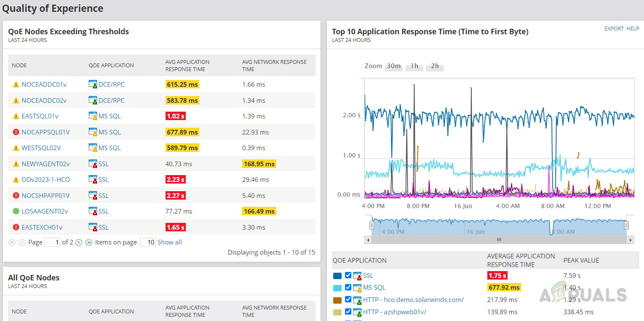Screen dimensions: 644x321
Task: Set chart zoom to 2h
Action: point(435,66)
